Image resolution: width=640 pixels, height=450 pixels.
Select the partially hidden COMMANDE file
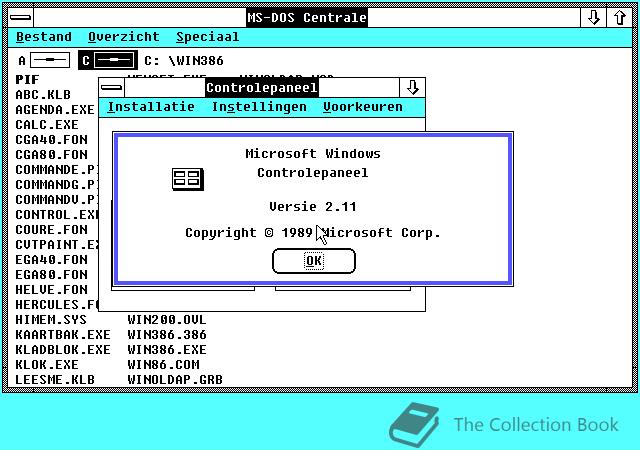tap(56, 169)
